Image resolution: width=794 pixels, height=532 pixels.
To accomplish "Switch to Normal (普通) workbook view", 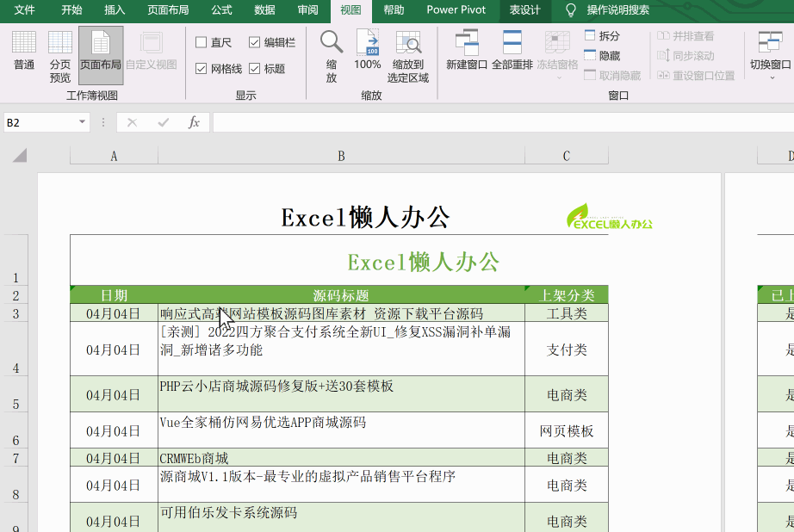I will (x=24, y=50).
